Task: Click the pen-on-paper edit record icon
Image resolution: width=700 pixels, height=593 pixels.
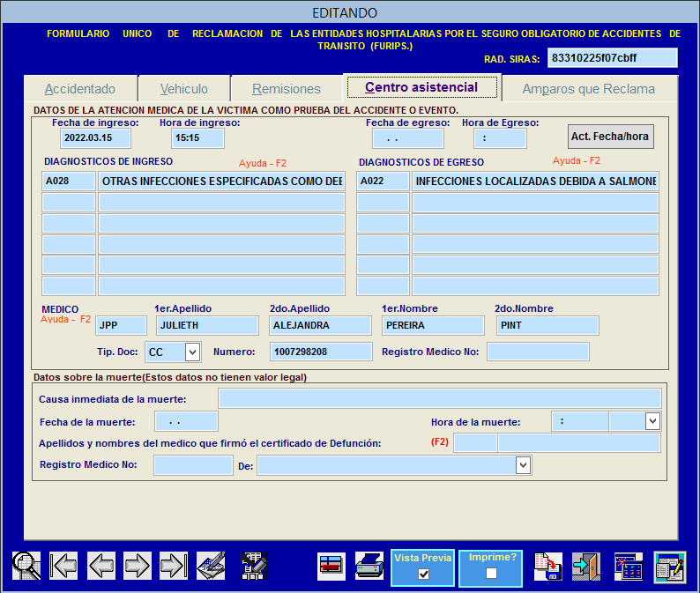Action: 211,566
